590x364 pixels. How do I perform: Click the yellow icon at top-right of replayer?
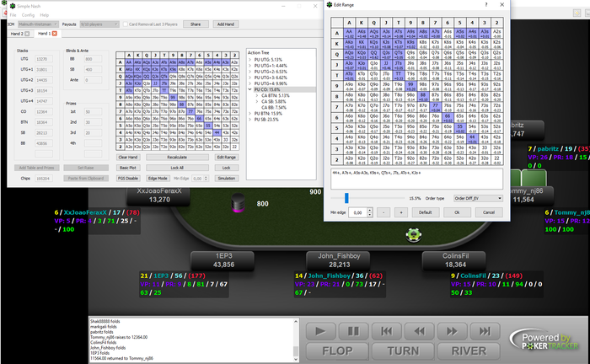(577, 13)
